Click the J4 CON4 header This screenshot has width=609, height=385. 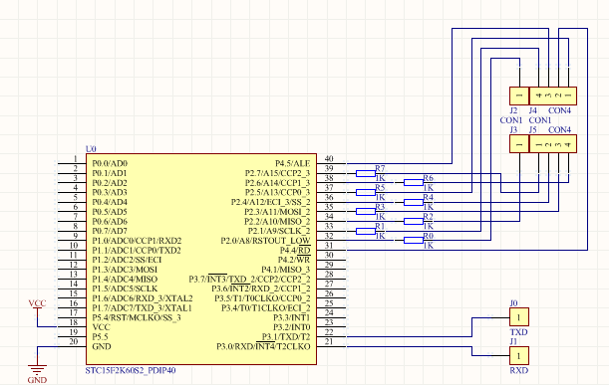553,96
